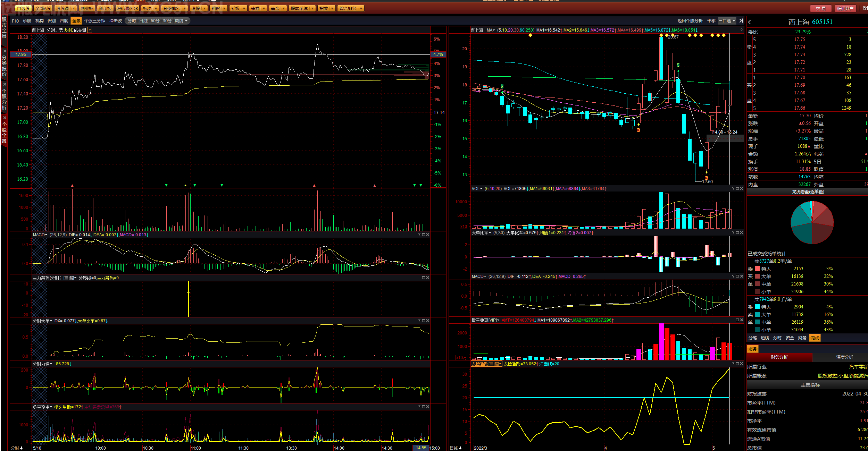The height and width of the screenshot is (451, 868).
Task: Open the 板块 dropdown arrow
Action: coord(156,8)
